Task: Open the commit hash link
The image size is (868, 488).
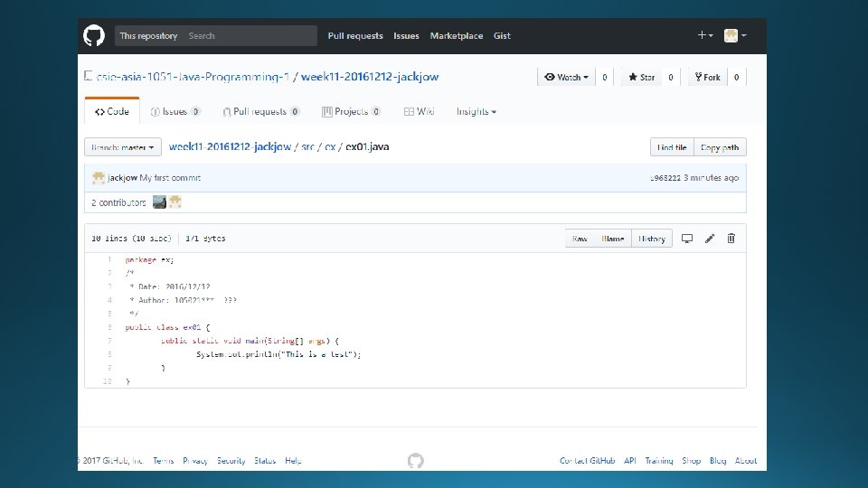Action: [x=665, y=178]
